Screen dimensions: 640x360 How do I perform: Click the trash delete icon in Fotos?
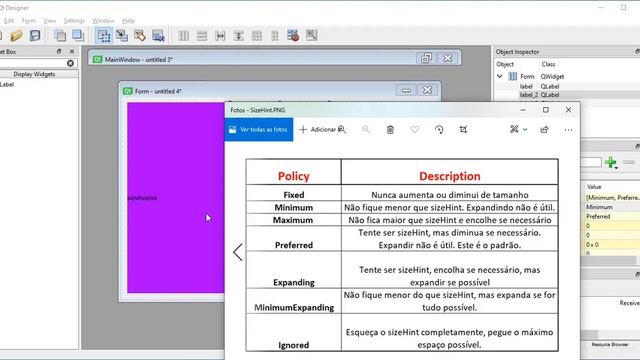pos(390,129)
